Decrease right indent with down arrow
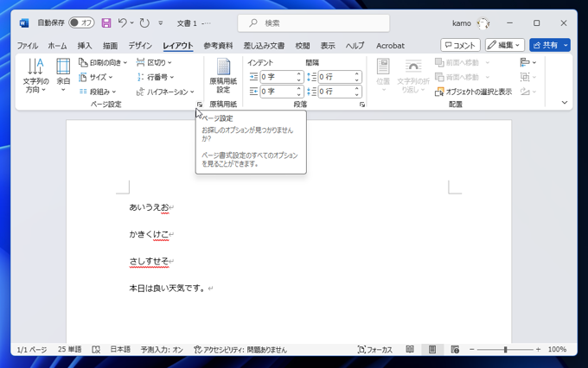Viewport: 588px width, 368px height. (x=299, y=94)
